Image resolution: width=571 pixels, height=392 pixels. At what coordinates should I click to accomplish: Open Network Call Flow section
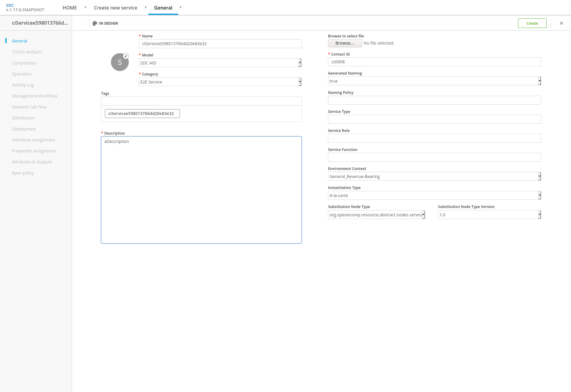(29, 107)
